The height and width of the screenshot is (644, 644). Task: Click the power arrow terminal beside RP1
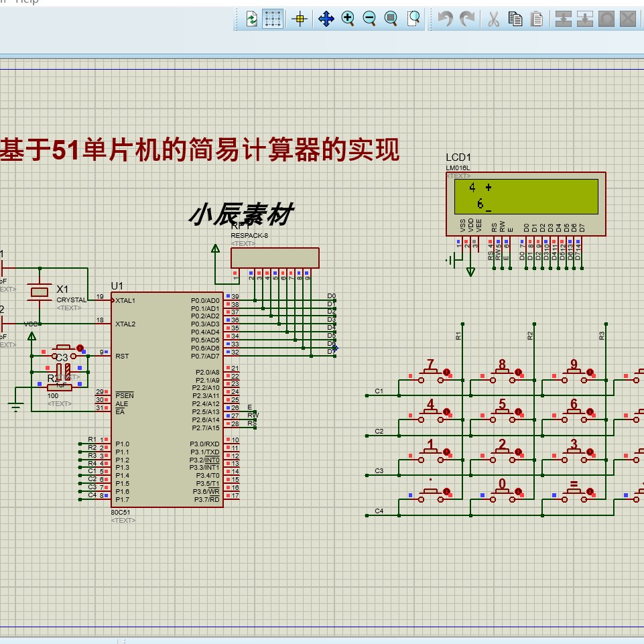click(215, 249)
